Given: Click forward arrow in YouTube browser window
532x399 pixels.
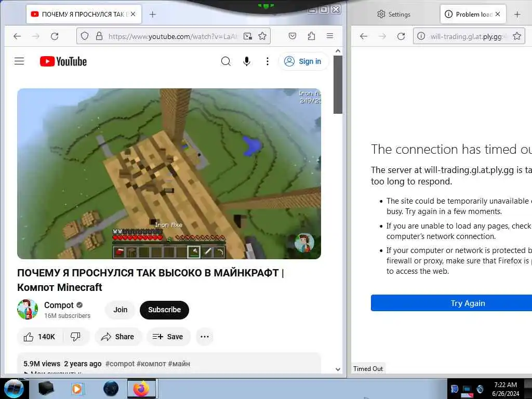Looking at the screenshot, I should (x=36, y=36).
